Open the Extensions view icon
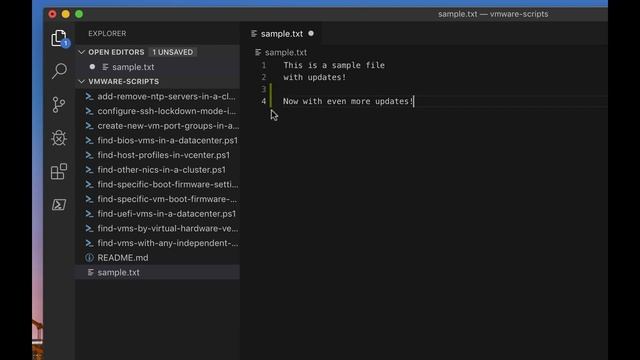Screen dimensions: 640x360 pyautogui.click(x=59, y=171)
